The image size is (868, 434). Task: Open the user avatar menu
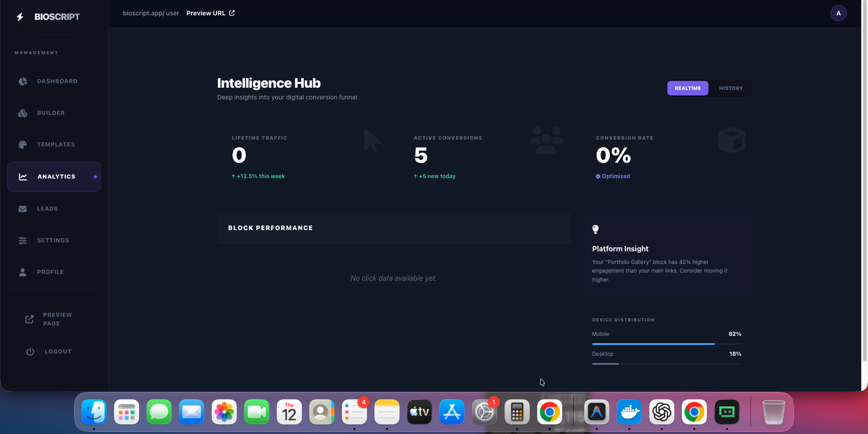point(839,13)
